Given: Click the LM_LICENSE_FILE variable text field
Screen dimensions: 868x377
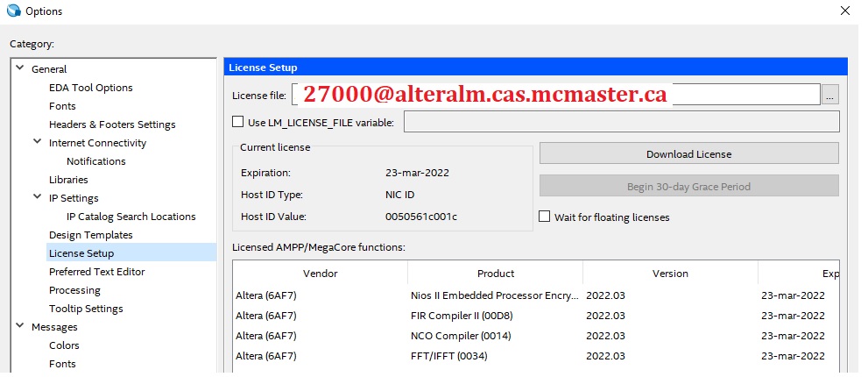Looking at the screenshot, I should [x=620, y=122].
